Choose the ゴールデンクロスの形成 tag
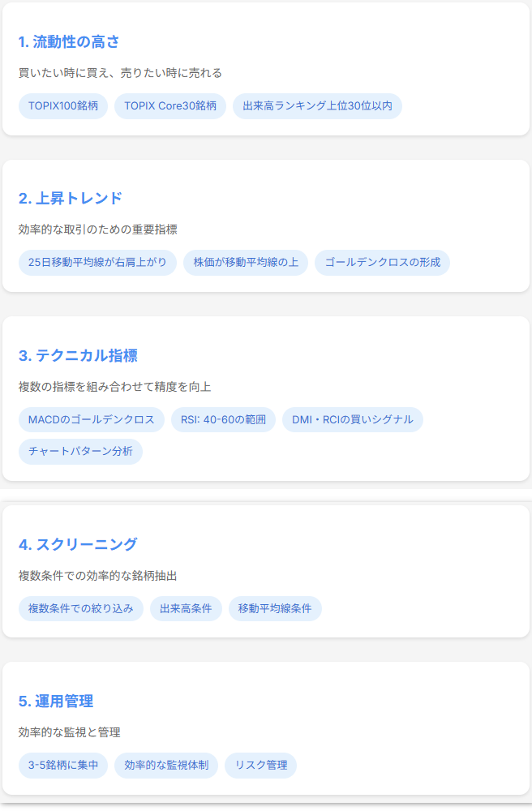The height and width of the screenshot is (811, 532). tap(383, 263)
